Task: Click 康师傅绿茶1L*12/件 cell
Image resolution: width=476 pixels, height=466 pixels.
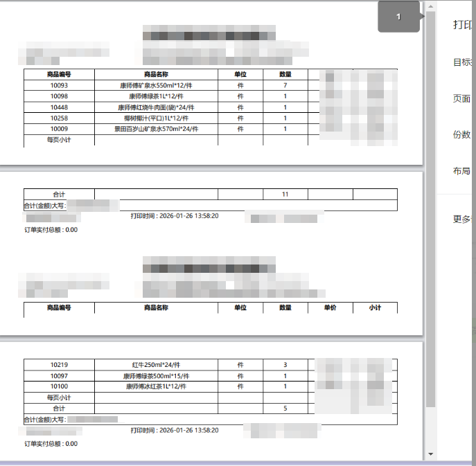Action: 156,96
